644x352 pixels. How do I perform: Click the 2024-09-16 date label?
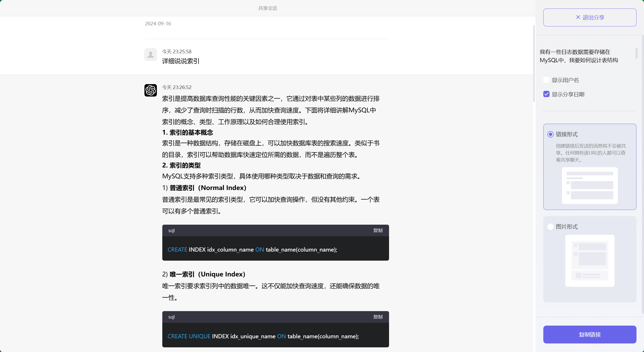(158, 24)
